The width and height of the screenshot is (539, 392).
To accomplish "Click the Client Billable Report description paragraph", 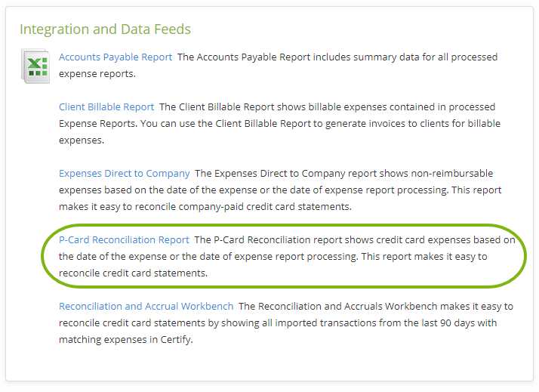I will point(279,123).
